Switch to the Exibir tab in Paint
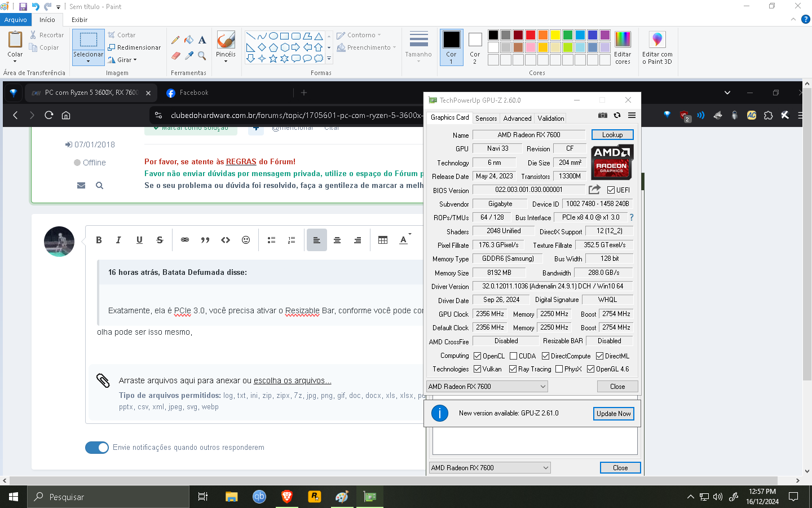The width and height of the screenshot is (812, 508). [x=80, y=20]
